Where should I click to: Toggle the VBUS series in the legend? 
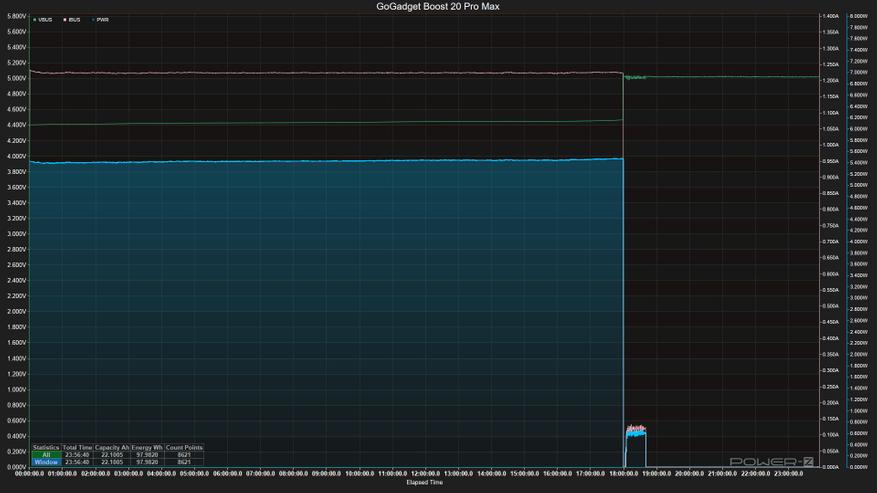pyautogui.click(x=43, y=20)
